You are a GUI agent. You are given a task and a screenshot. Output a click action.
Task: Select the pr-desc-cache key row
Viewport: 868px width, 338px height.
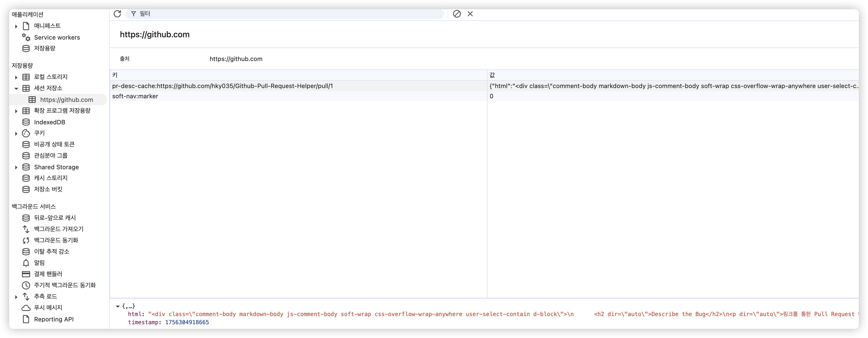click(x=222, y=86)
